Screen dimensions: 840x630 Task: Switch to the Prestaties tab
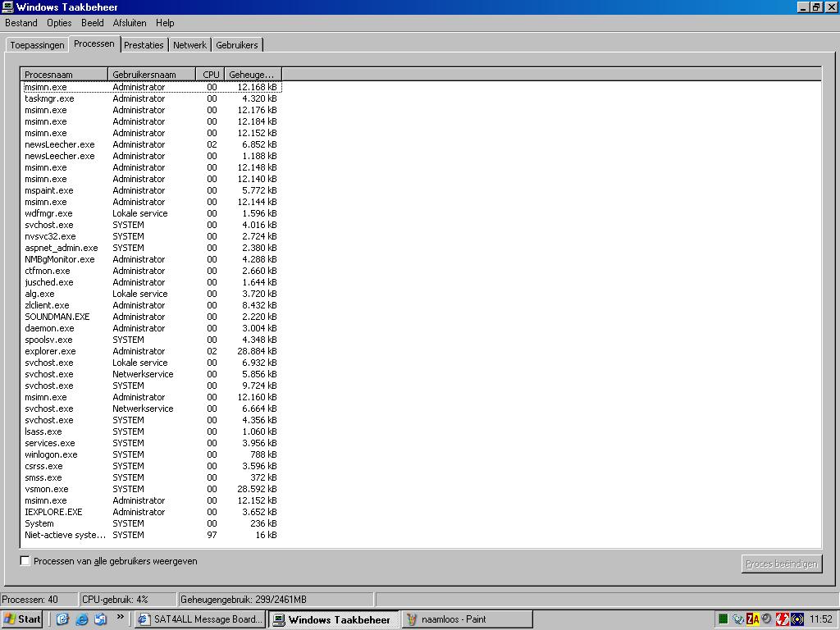click(144, 45)
